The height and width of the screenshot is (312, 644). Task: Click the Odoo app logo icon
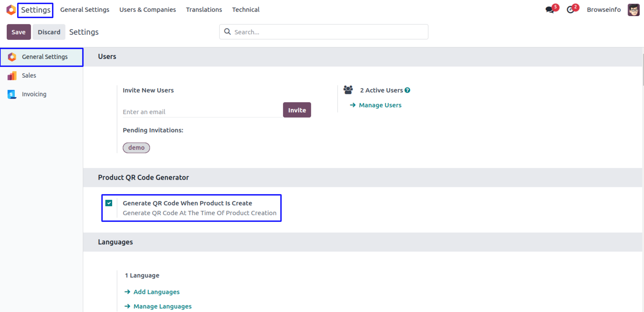click(x=11, y=10)
